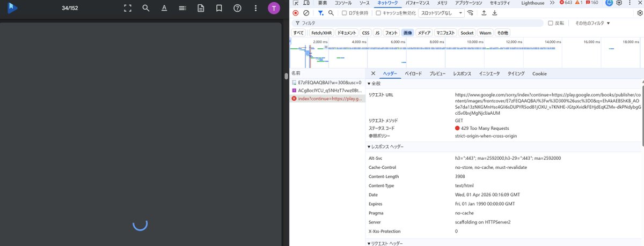Open the イニシエータ details tab

pos(489,73)
